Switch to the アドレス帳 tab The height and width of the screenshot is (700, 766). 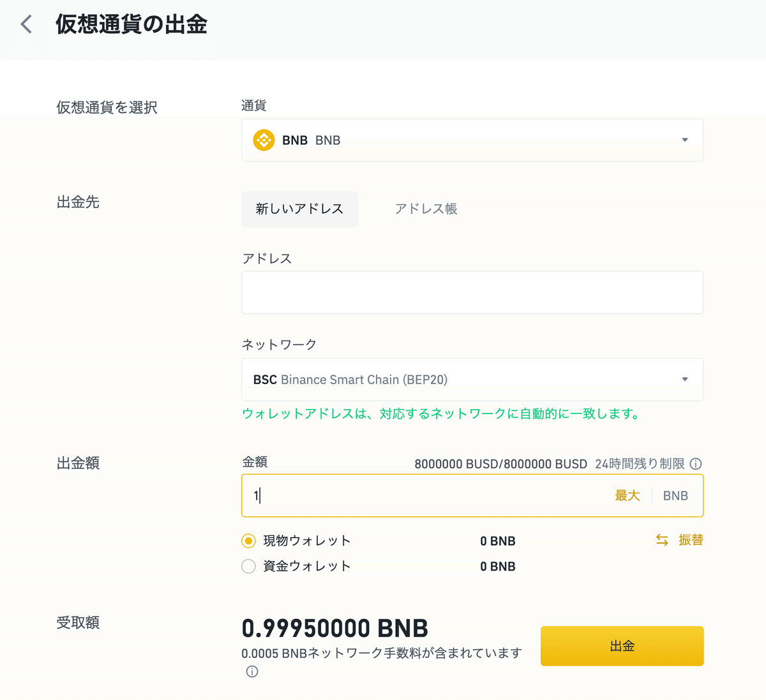click(x=426, y=209)
